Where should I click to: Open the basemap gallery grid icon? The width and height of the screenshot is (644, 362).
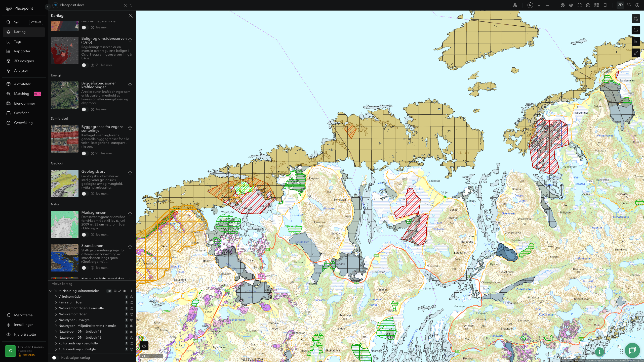click(596, 5)
